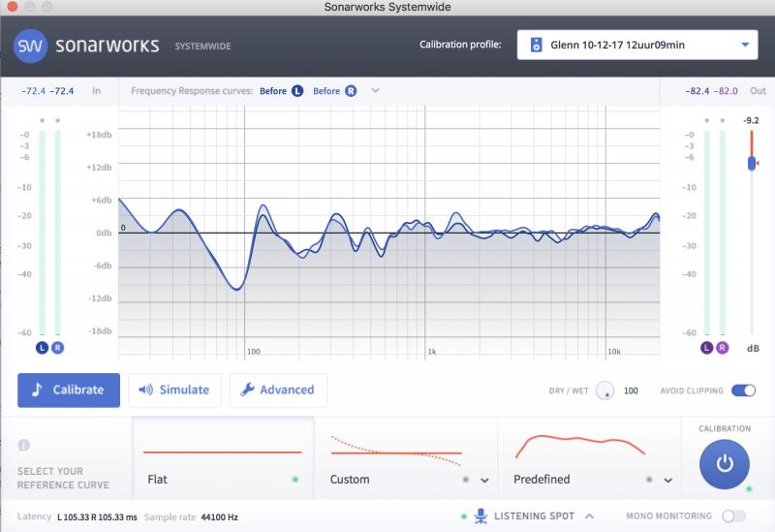Screen dimensions: 775x532
Task: Select the Flat reference curve
Action: click(x=223, y=458)
